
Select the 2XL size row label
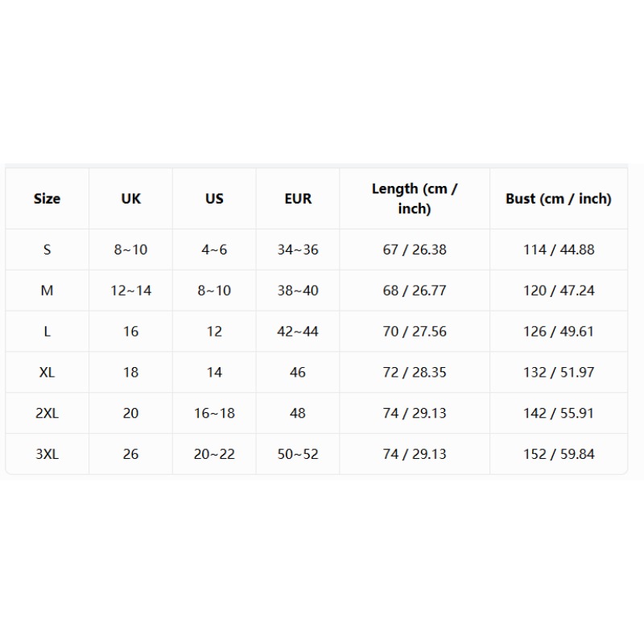click(47, 413)
